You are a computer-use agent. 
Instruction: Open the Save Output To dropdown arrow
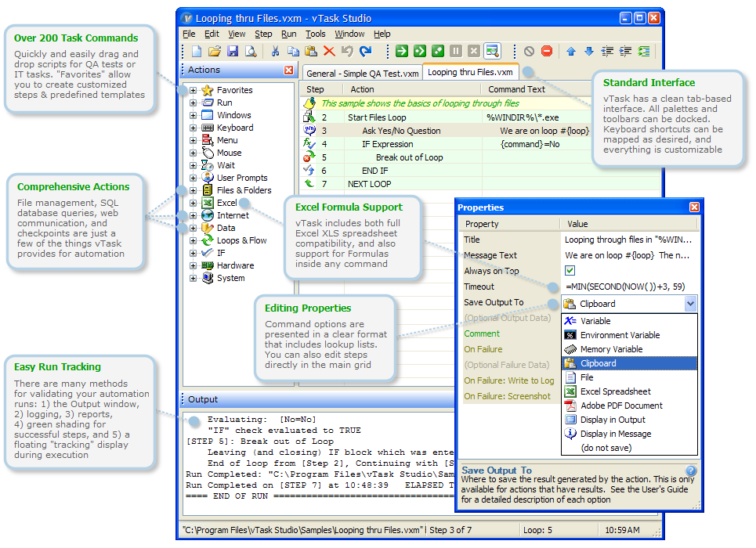pyautogui.click(x=689, y=304)
